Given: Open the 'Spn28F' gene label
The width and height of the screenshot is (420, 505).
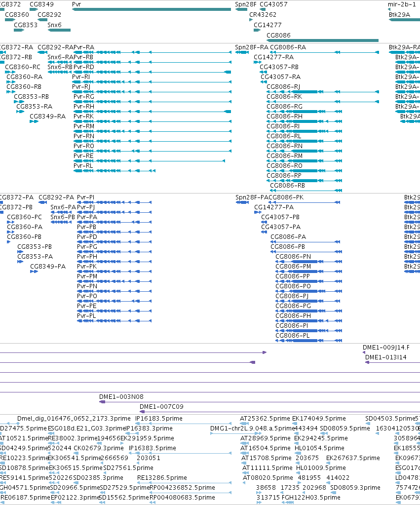Looking at the screenshot, I should coord(246,4).
